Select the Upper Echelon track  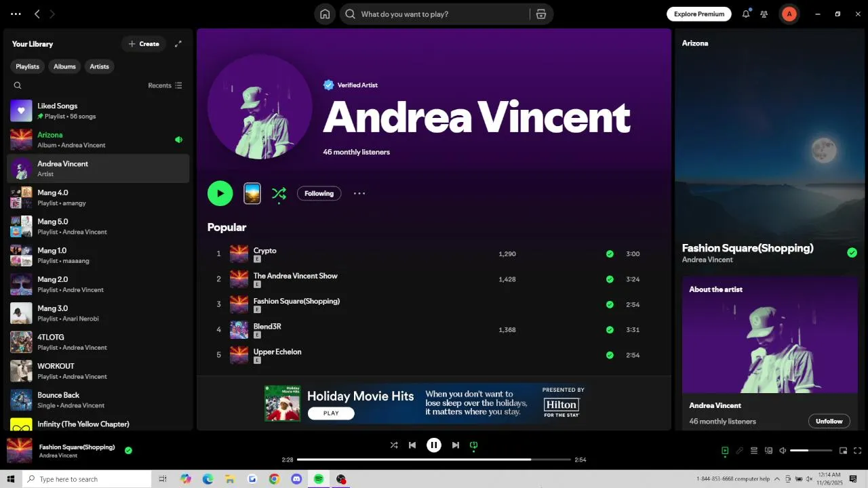[434, 355]
